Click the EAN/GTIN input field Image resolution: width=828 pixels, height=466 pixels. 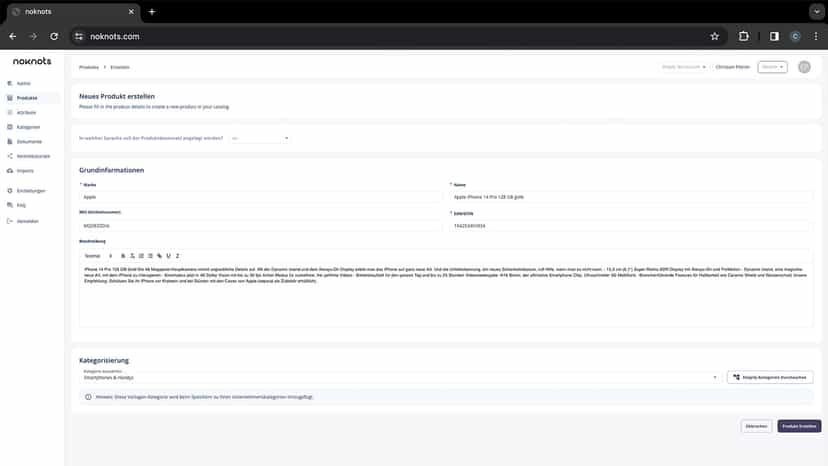click(631, 226)
